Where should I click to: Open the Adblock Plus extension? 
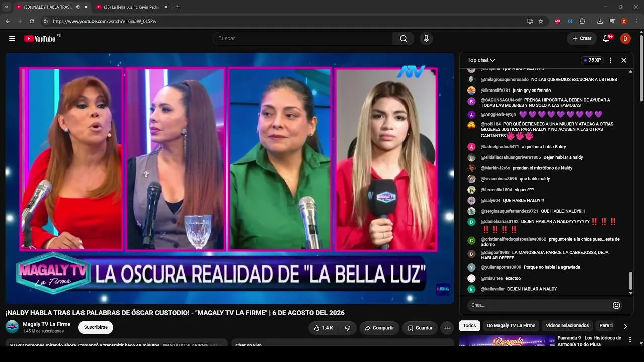558,21
